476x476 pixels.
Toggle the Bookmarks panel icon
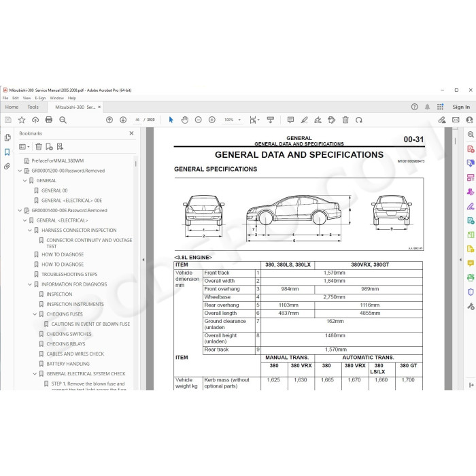(x=7, y=152)
